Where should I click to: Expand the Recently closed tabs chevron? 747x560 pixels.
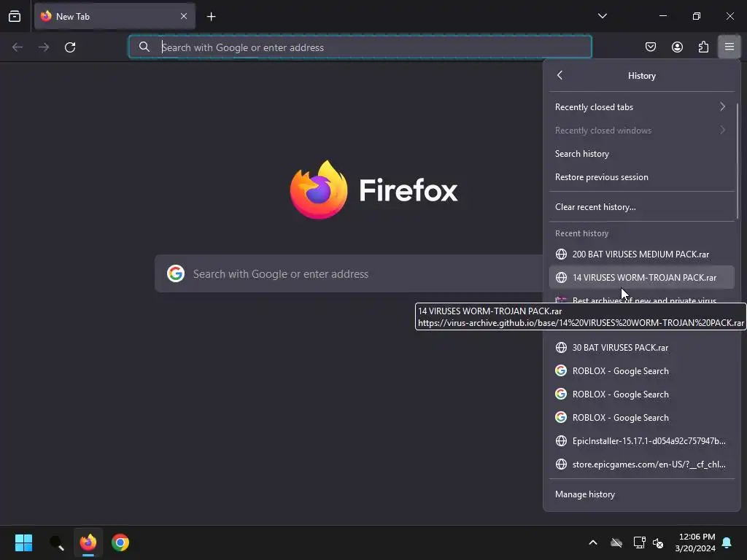(723, 106)
